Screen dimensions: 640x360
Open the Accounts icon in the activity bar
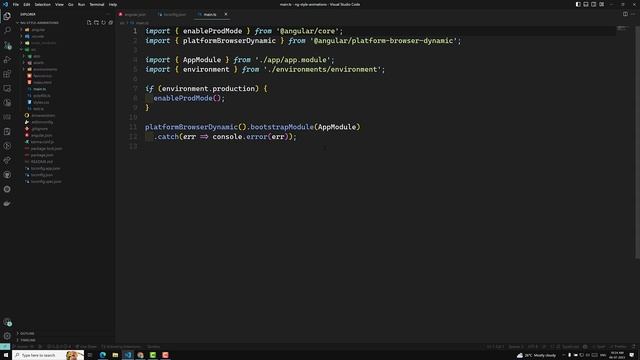(x=7, y=322)
